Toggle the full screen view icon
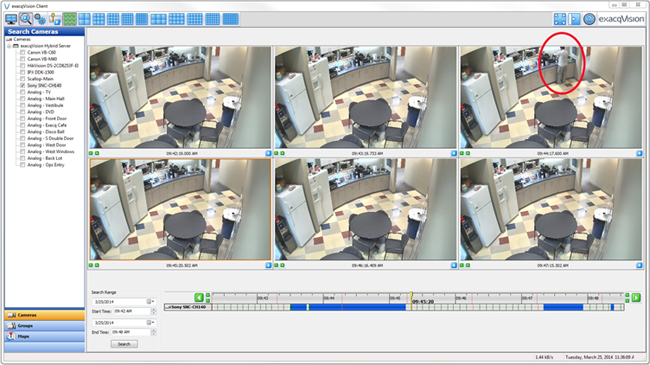This screenshot has height=365, width=650. click(x=560, y=19)
